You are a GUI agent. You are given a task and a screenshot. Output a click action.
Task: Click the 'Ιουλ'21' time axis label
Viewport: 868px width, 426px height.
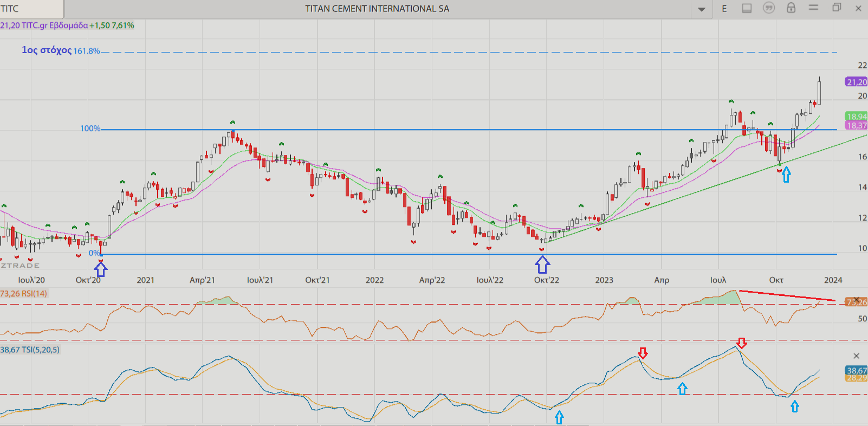tap(260, 280)
